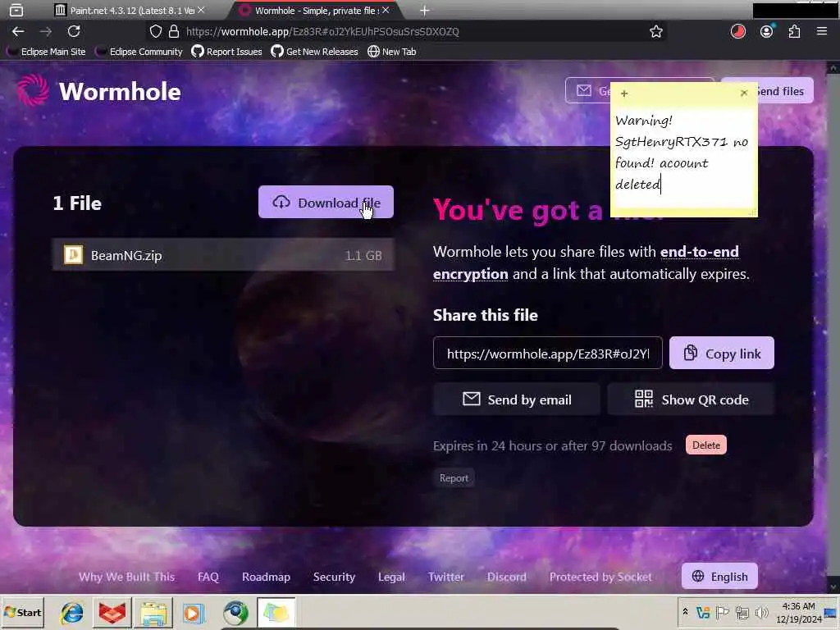This screenshot has width=840, height=630.
Task: Open the Twitter footer link
Action: click(x=445, y=577)
